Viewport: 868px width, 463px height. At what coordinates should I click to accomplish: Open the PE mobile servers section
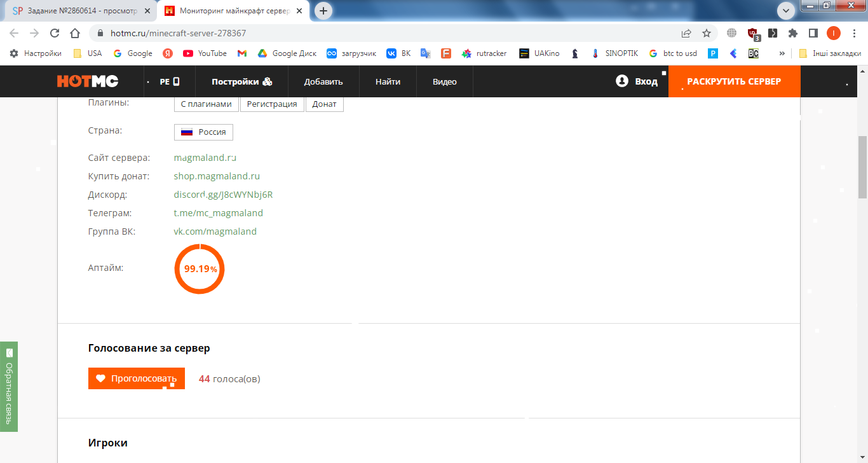[169, 81]
